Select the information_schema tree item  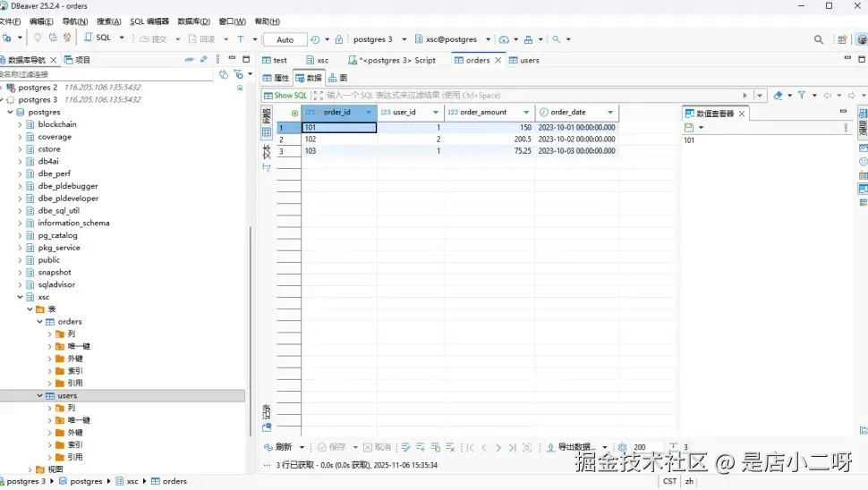[x=73, y=223]
